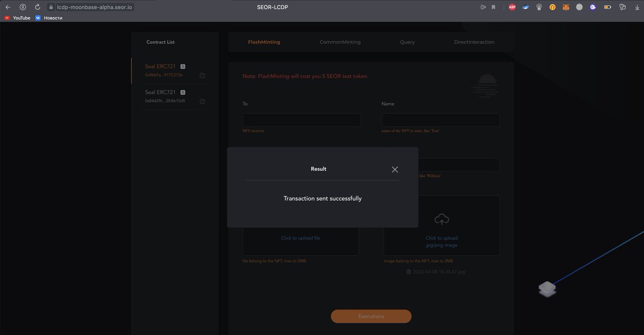
Task: Focus the To NFT receiver field
Action: (x=302, y=120)
